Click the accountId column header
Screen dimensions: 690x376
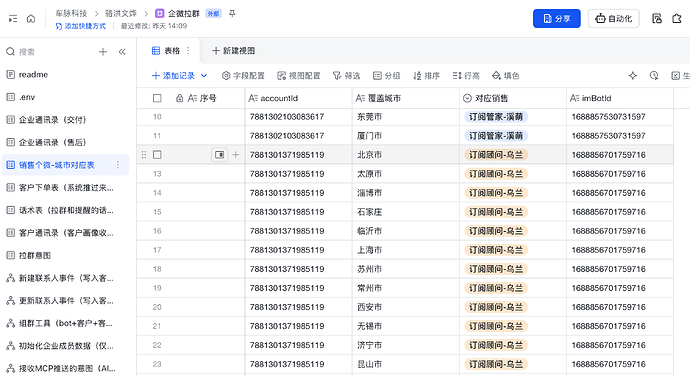(298, 98)
